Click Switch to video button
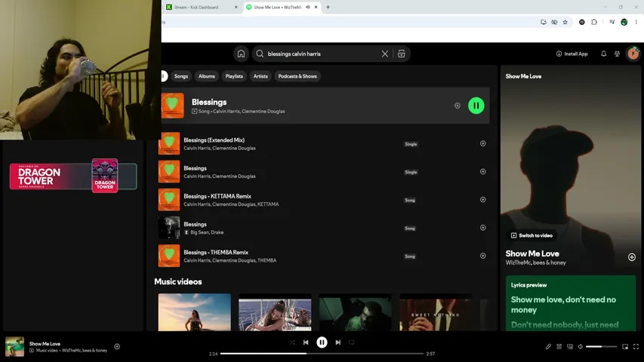Image resolution: width=644 pixels, height=362 pixels. point(532,235)
